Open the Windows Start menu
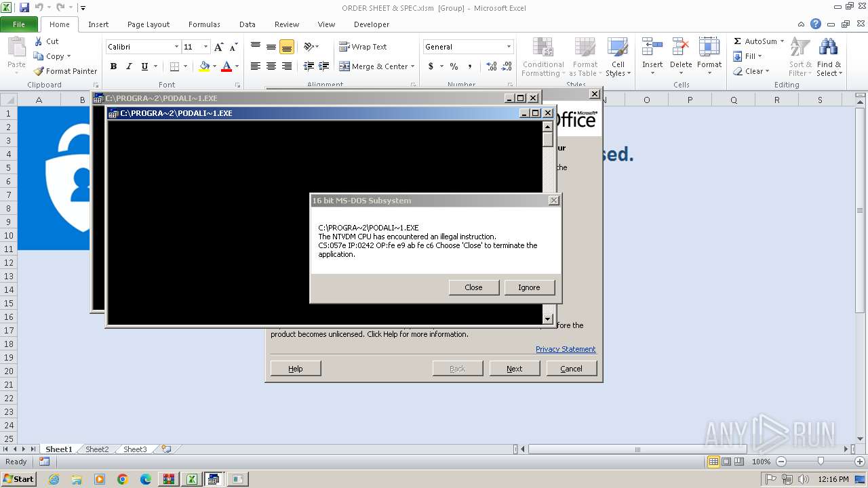The image size is (868, 488). click(x=18, y=479)
